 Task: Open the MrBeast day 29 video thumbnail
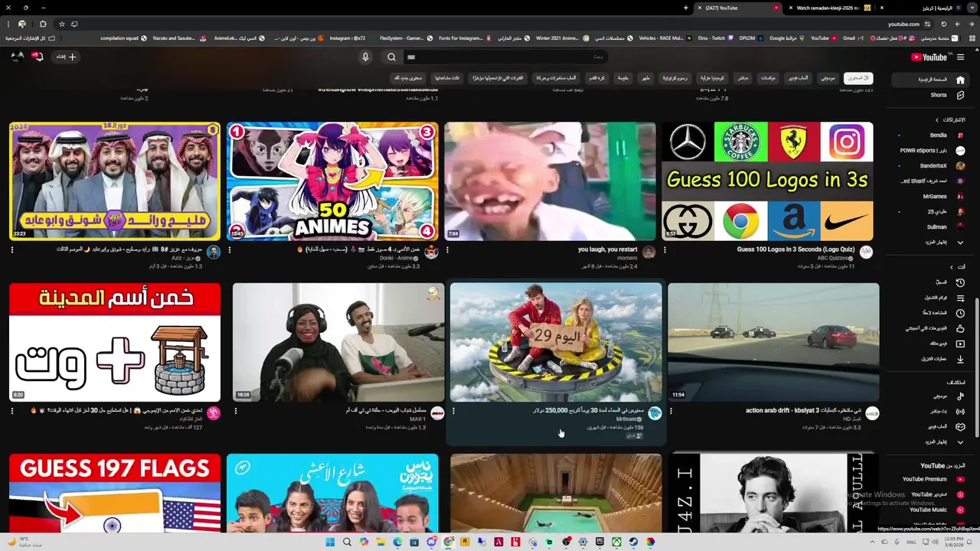tap(556, 342)
